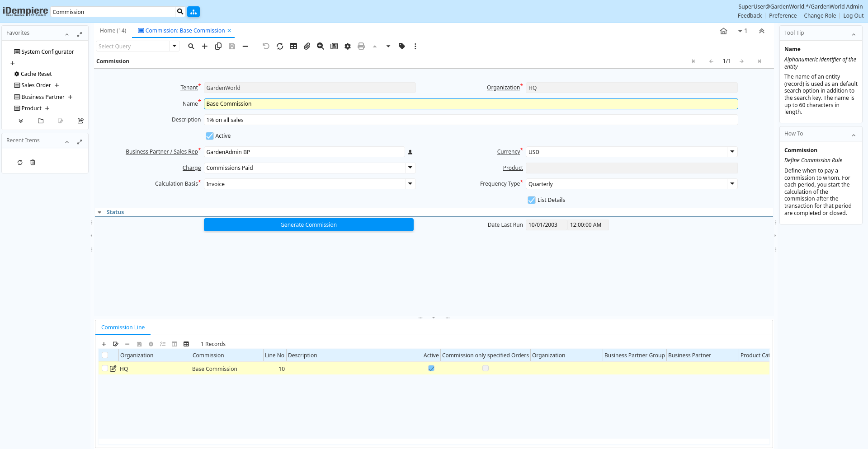Click the Find Record magnifier icon in toolbar
Image resolution: width=868 pixels, height=449 pixels.
point(191,46)
